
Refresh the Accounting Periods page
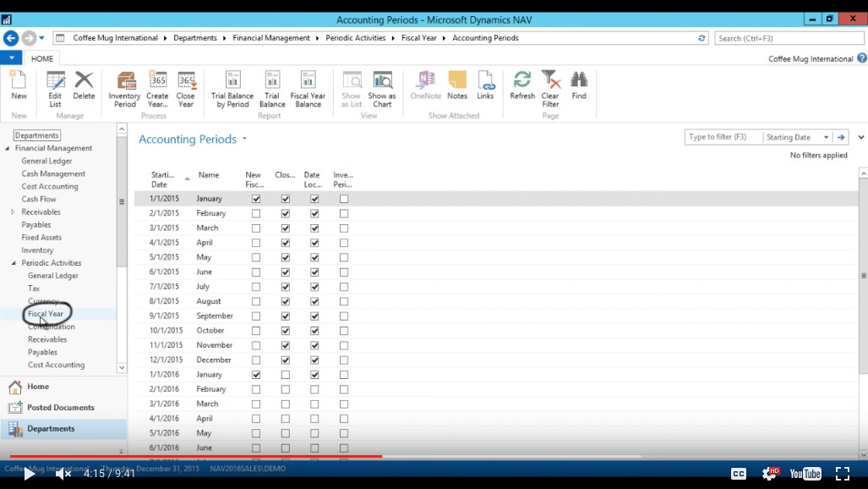pyautogui.click(x=522, y=85)
